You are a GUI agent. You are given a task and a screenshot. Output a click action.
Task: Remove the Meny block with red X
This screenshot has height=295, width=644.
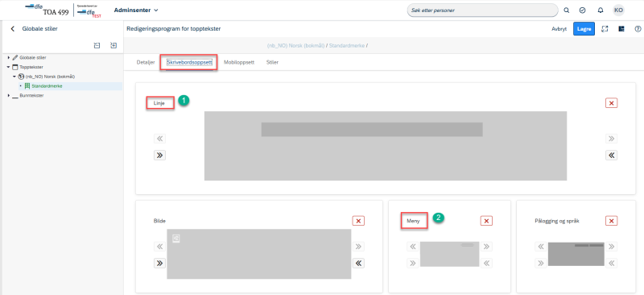(x=487, y=221)
